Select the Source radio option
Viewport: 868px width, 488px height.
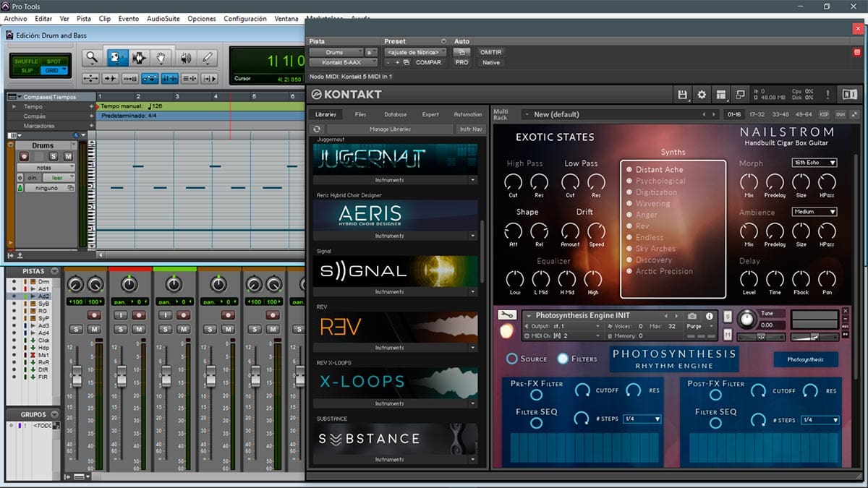pos(512,359)
